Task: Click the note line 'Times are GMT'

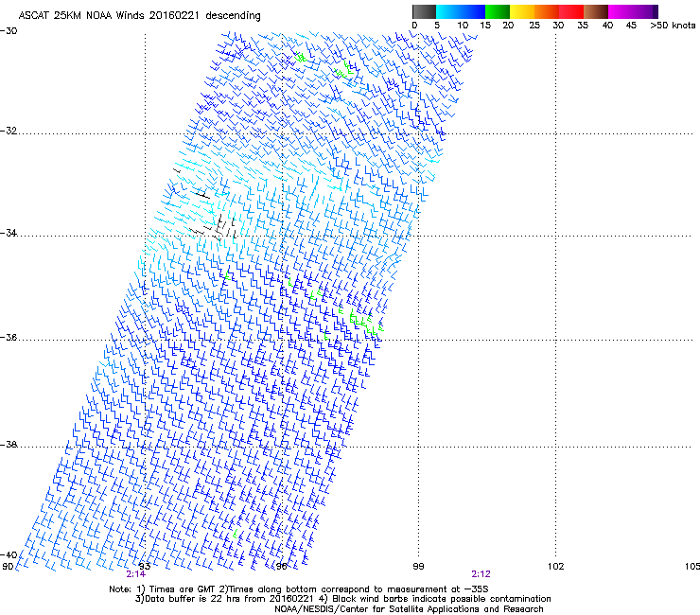Action: [183, 589]
